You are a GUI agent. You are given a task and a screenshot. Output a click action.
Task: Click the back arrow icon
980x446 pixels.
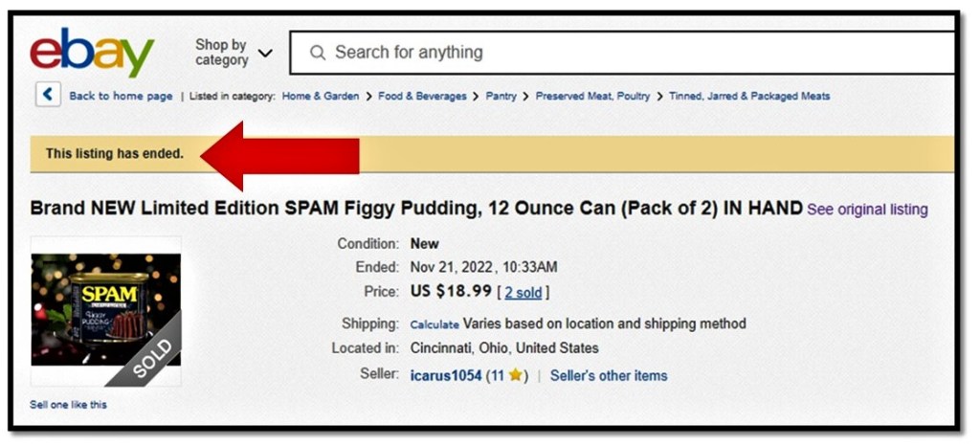[x=48, y=95]
